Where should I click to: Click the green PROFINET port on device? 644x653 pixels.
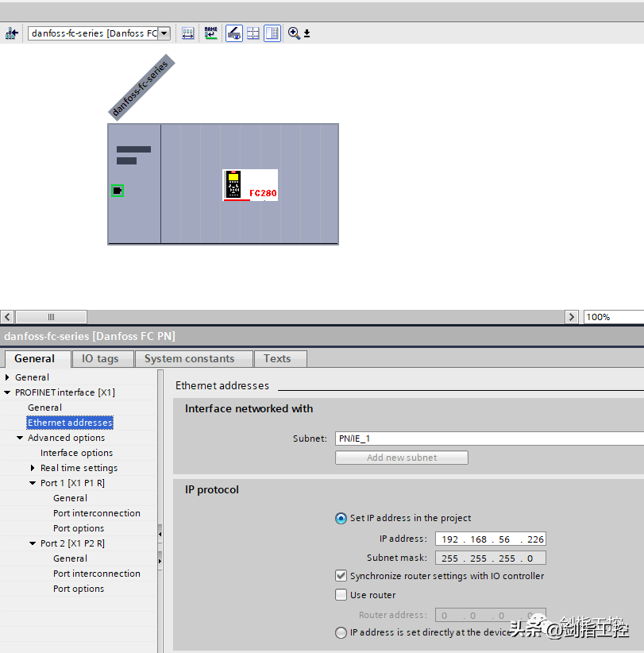coord(118,191)
